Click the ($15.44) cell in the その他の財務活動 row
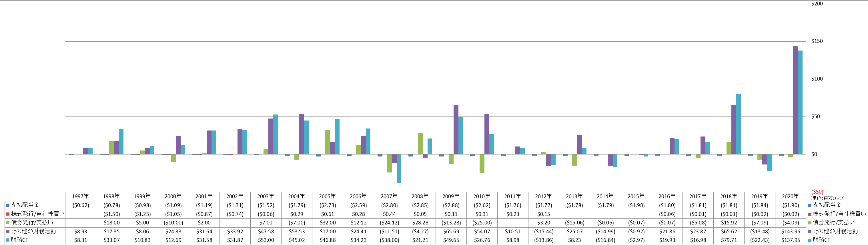This screenshot has height=245, width=868. point(544,232)
